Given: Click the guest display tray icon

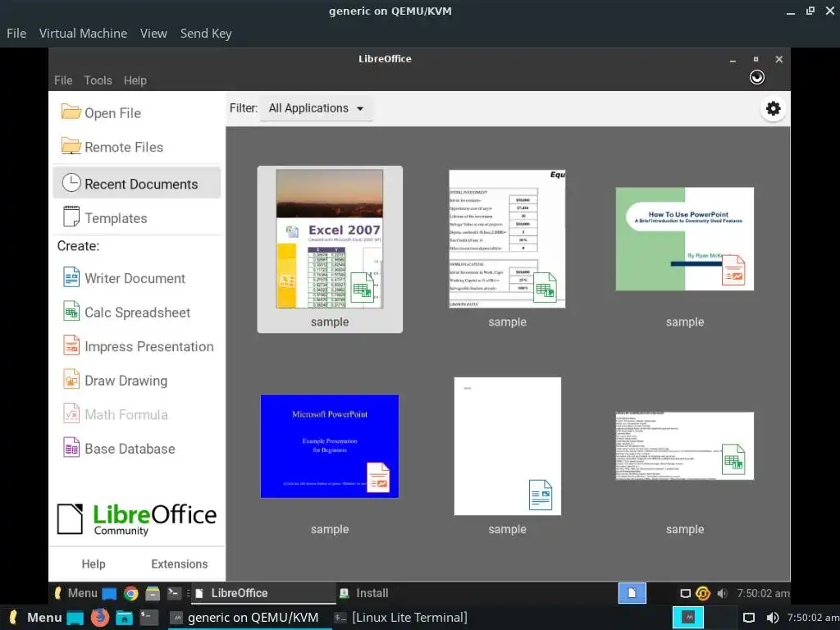Looking at the screenshot, I should 685,593.
